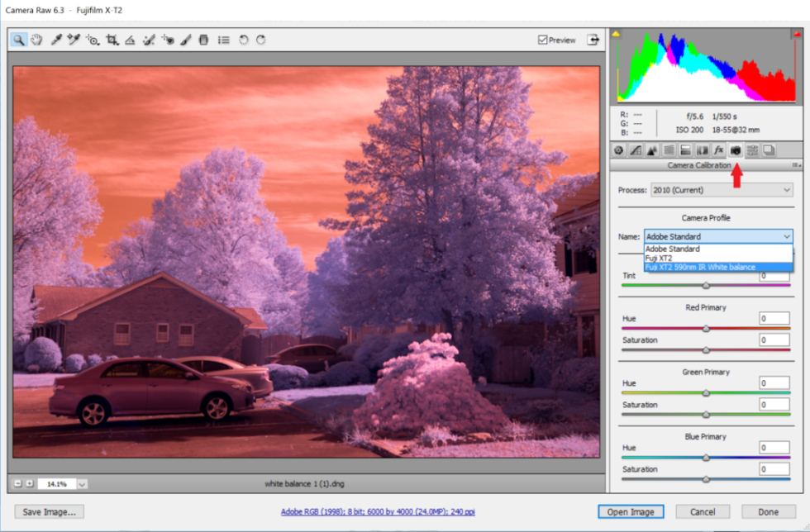
Task: Pick the Adjustment Brush tool
Action: (185, 40)
